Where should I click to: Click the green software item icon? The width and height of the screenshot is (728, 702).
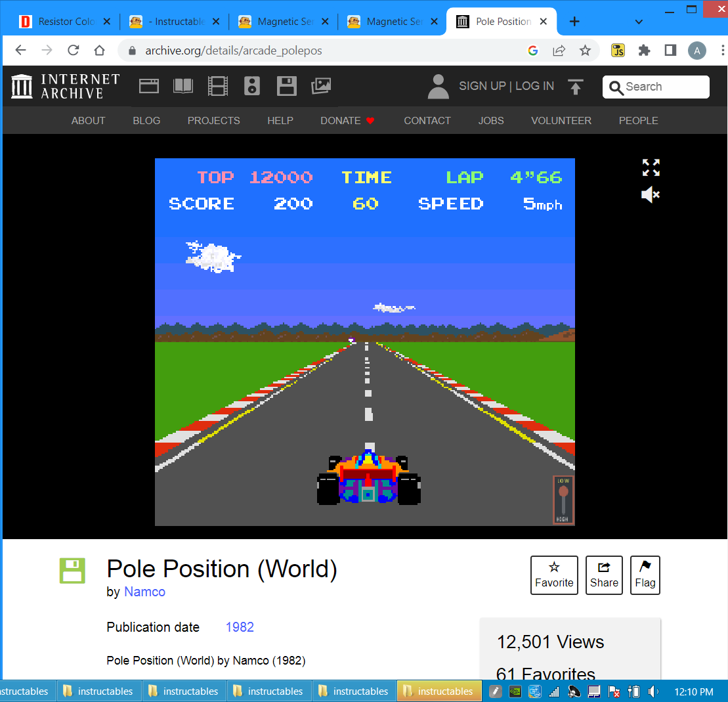(72, 571)
